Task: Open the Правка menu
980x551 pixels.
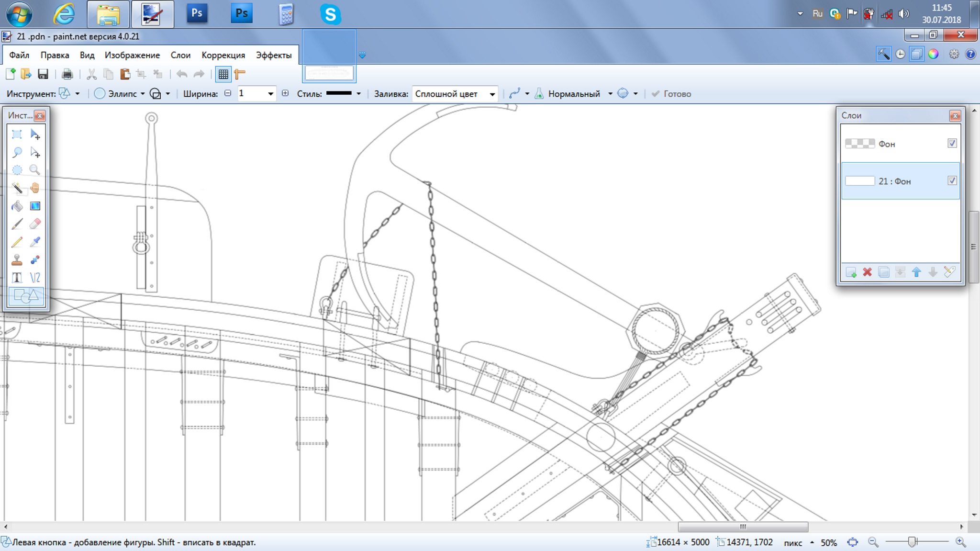Action: [55, 55]
